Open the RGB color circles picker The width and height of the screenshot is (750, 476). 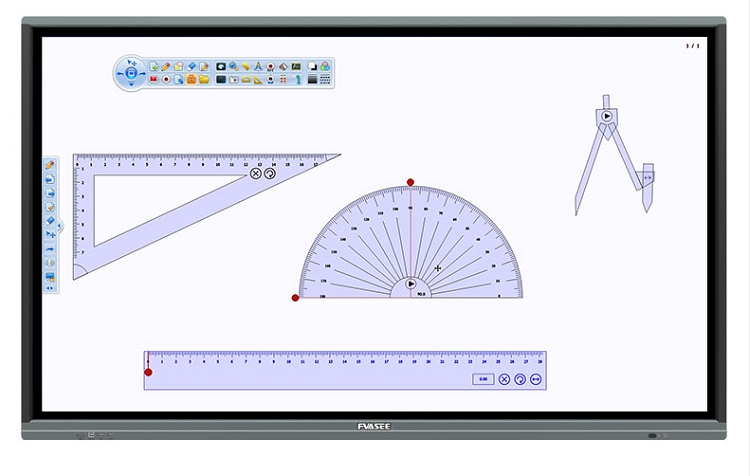pos(324,66)
